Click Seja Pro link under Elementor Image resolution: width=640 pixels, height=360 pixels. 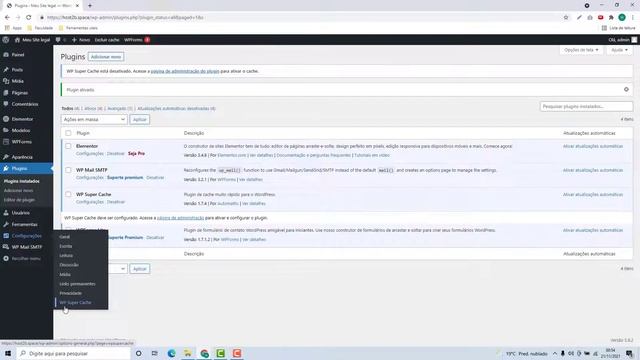[136, 153]
